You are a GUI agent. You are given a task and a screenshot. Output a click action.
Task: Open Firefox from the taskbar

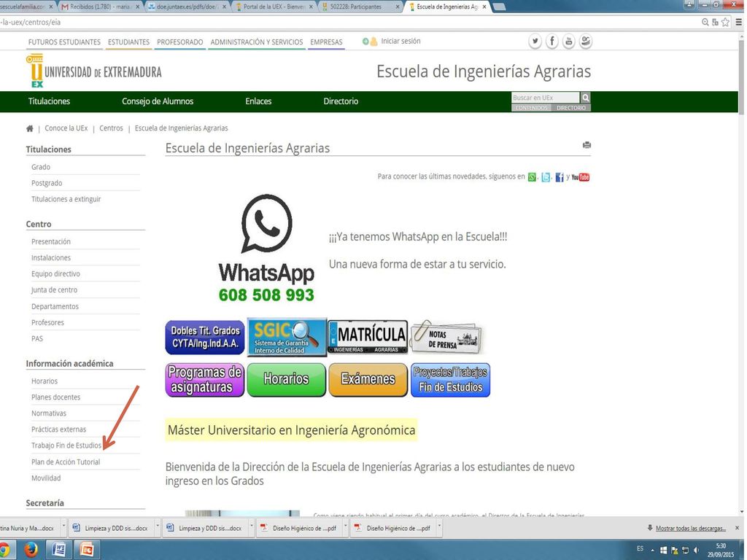point(31,550)
